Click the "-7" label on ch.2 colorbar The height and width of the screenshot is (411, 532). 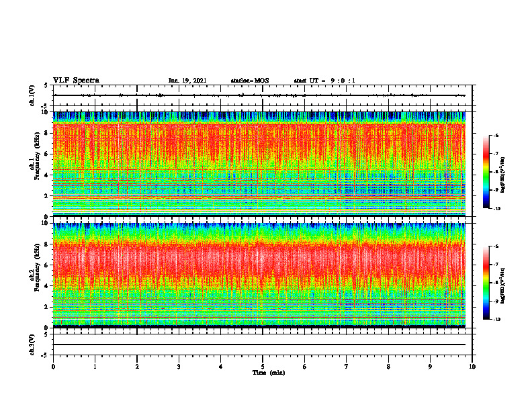496,265
